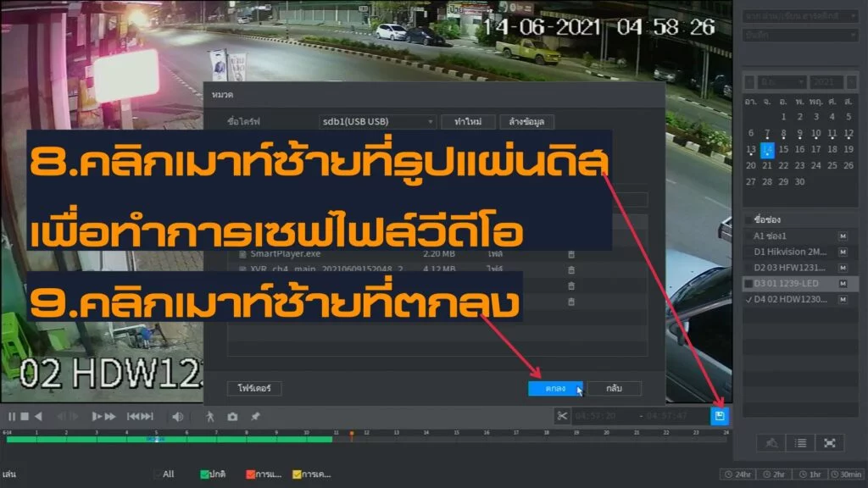Viewport: 868px width, 488px height.
Task: Mute audio with the speaker icon
Action: [178, 417]
